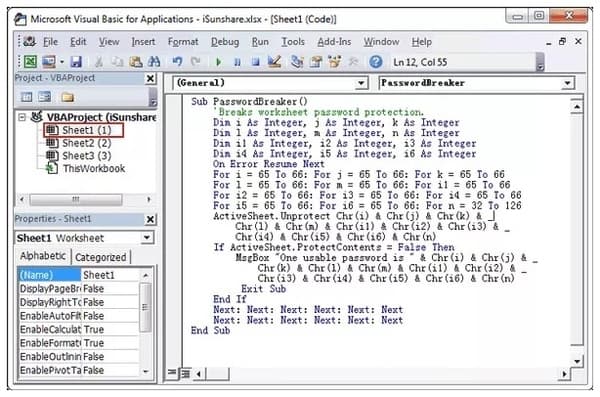The width and height of the screenshot is (600, 397).
Task: Select Sheet3 (3) in the project tree
Action: coord(86,156)
